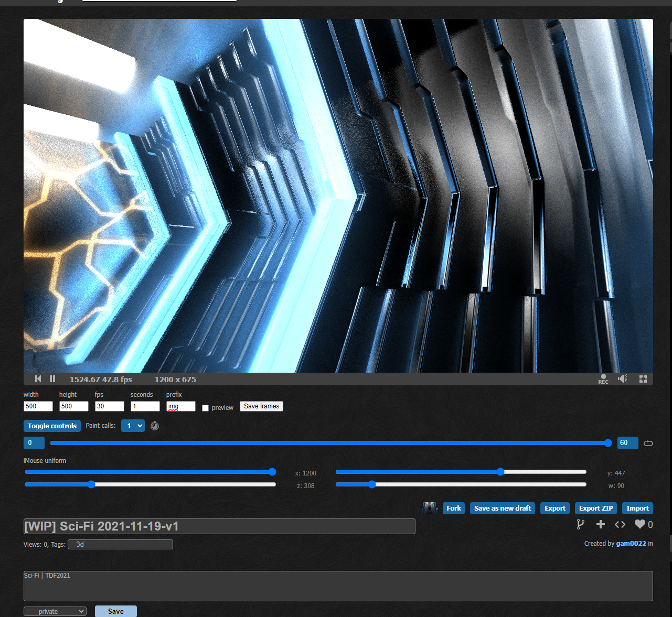The image size is (672, 617).
Task: Enable the preview checkbox
Action: pyautogui.click(x=206, y=408)
